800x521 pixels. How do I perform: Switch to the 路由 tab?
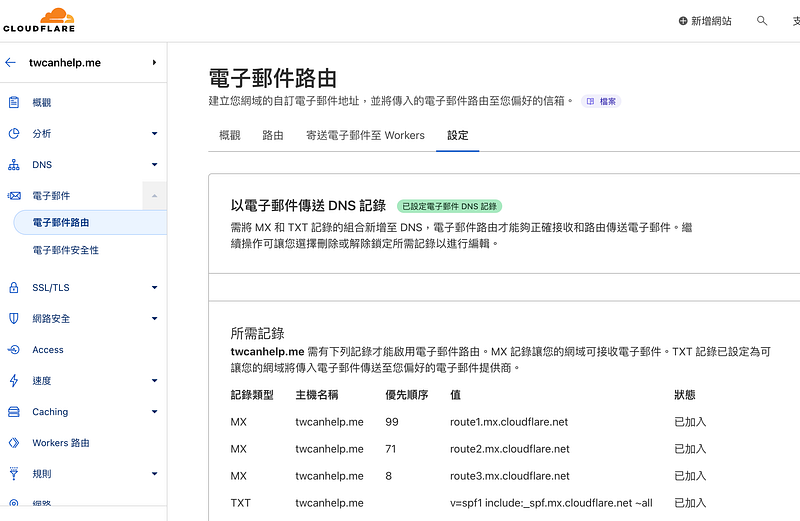coord(273,135)
